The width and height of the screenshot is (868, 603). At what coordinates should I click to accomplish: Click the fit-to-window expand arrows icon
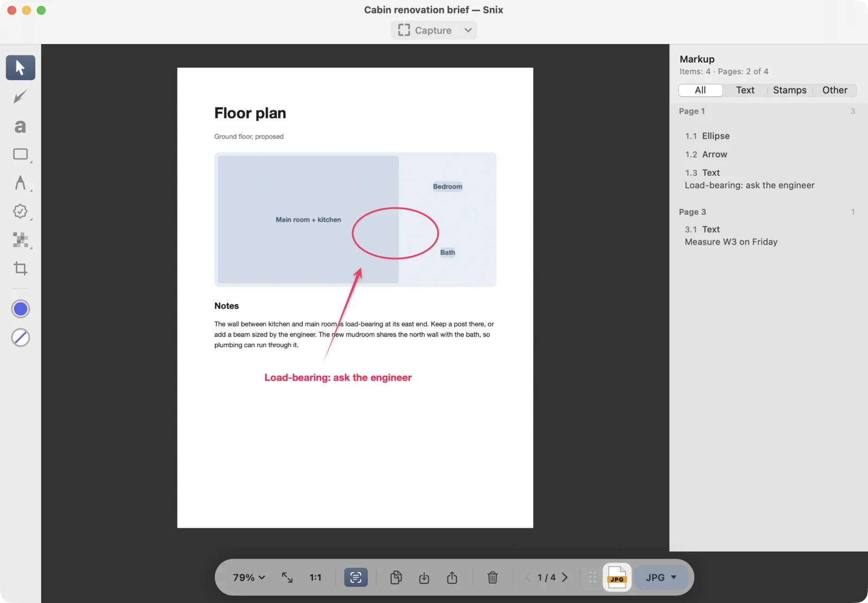coord(288,578)
